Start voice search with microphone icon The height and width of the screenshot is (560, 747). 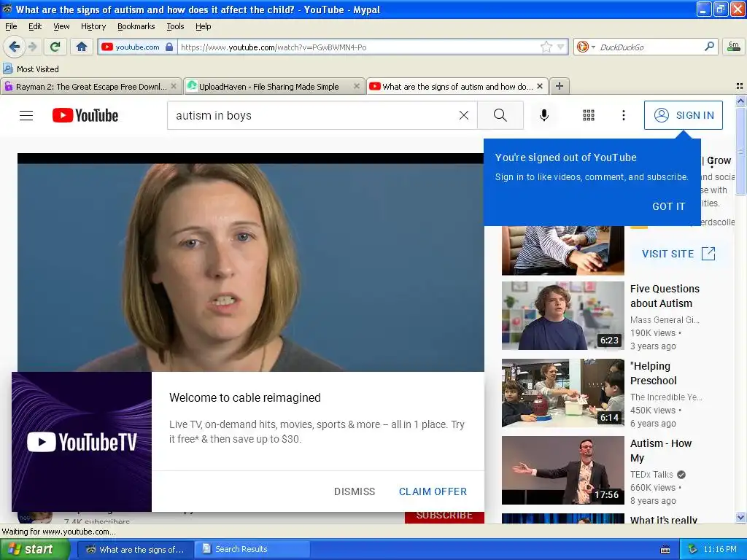(544, 115)
